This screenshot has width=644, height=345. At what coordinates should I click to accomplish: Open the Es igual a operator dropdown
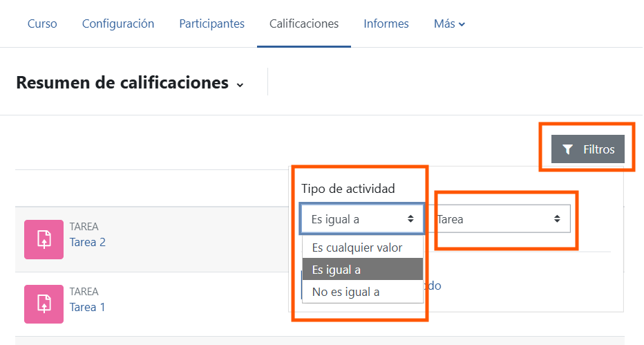pyautogui.click(x=362, y=219)
